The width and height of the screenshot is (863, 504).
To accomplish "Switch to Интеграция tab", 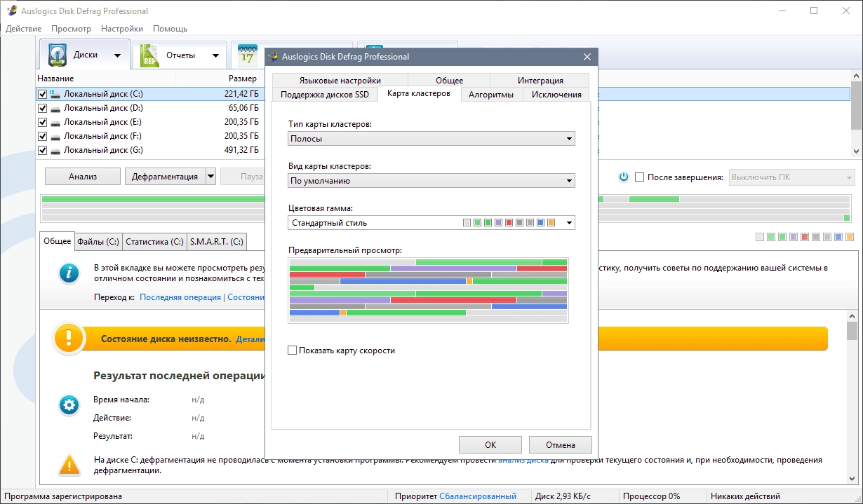I will point(540,80).
